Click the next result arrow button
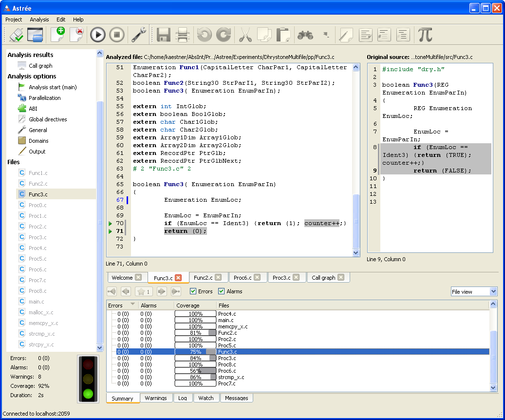Screen dimensions: 505x420 click(161, 291)
